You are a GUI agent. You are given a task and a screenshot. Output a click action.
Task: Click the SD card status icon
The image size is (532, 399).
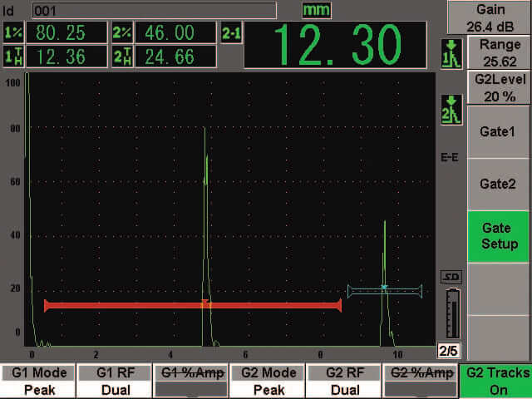(448, 277)
